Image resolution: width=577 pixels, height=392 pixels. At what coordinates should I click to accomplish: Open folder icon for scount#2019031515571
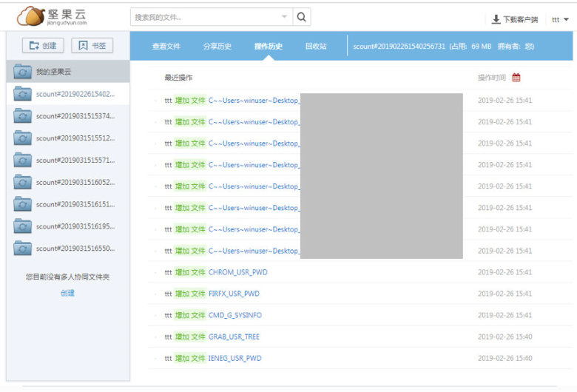click(x=22, y=160)
